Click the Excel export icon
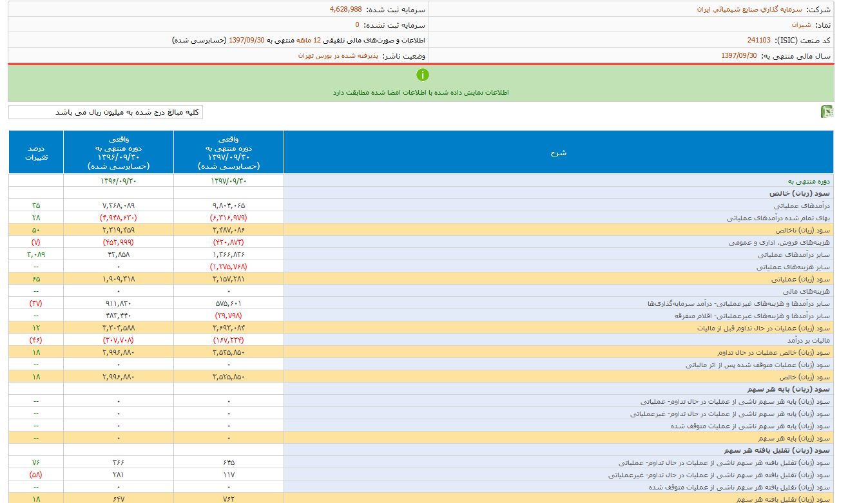868x503 pixels. (x=827, y=112)
